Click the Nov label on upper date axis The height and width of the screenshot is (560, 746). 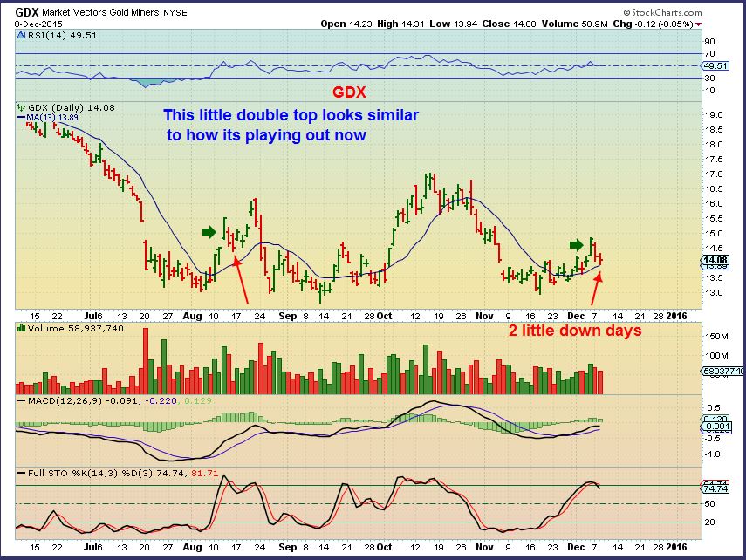click(484, 316)
